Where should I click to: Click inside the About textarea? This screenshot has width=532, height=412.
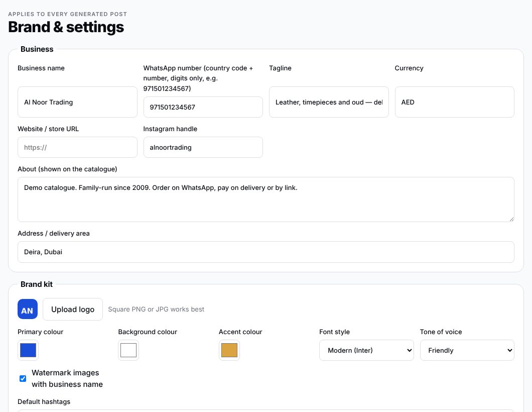pos(266,199)
